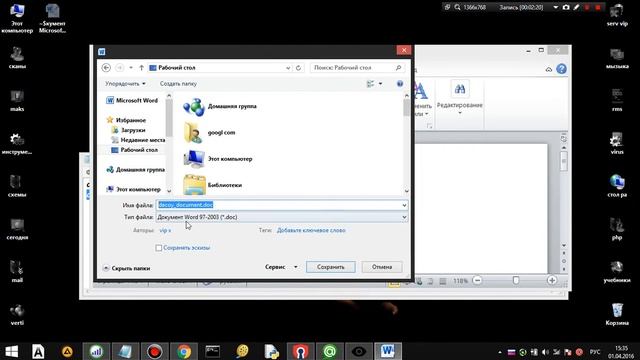Open Word help question mark icon
640x360 pixels.
click(x=561, y=69)
